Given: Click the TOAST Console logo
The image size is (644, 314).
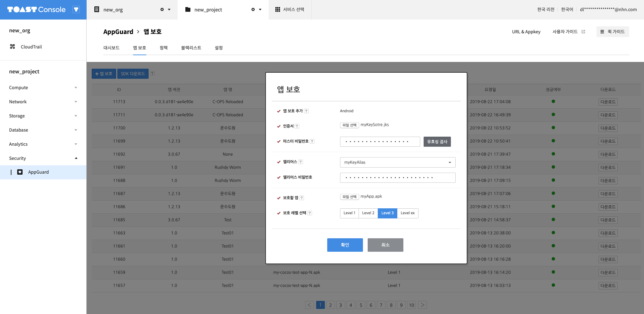Looking at the screenshot, I should 36,9.
